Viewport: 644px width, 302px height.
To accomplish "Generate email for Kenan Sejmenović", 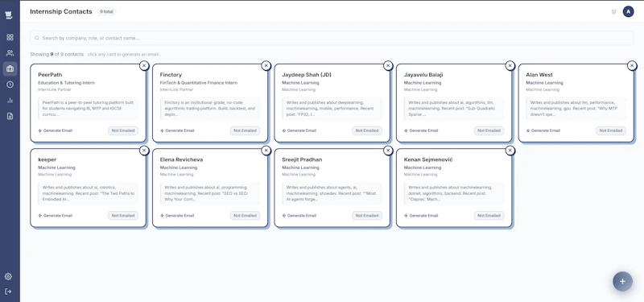I will tap(421, 216).
